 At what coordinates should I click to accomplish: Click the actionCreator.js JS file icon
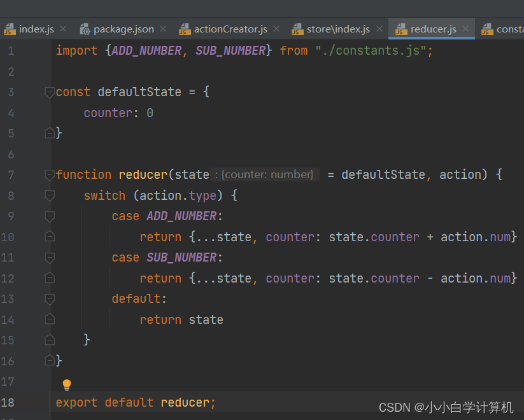185,29
